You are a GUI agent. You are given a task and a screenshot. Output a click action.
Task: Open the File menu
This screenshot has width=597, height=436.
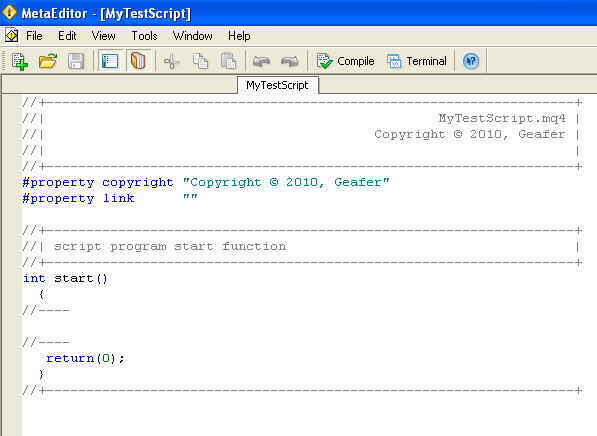[x=34, y=36]
